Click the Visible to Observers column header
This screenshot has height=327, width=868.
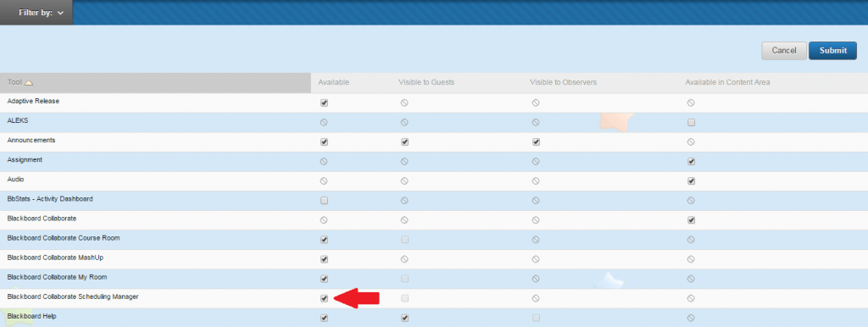pos(563,82)
